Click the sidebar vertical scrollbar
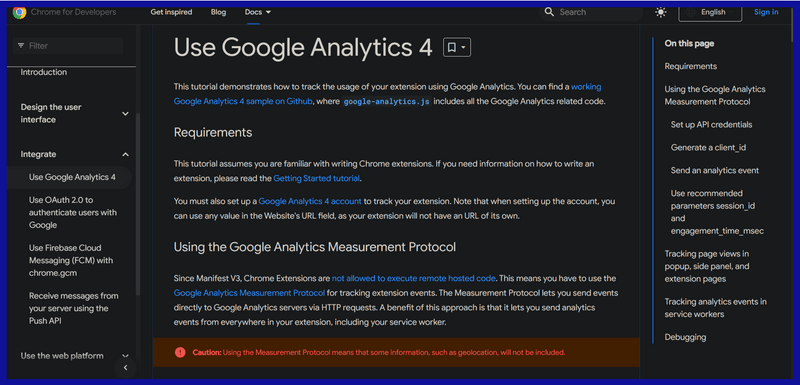This screenshot has width=800, height=385. [x=138, y=204]
